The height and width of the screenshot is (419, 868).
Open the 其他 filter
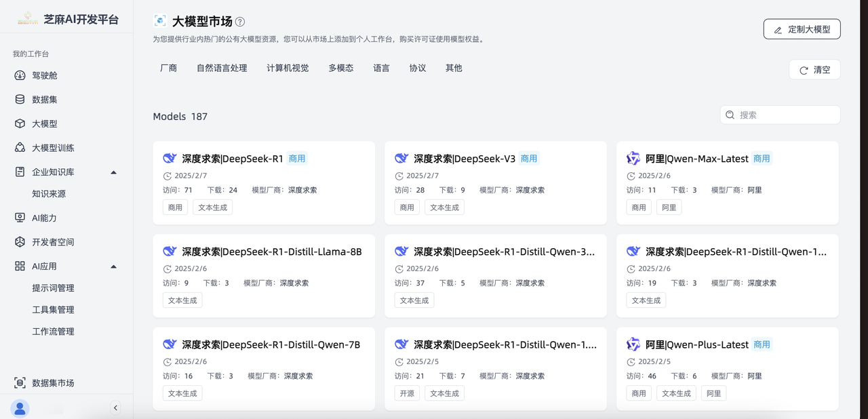coord(454,68)
